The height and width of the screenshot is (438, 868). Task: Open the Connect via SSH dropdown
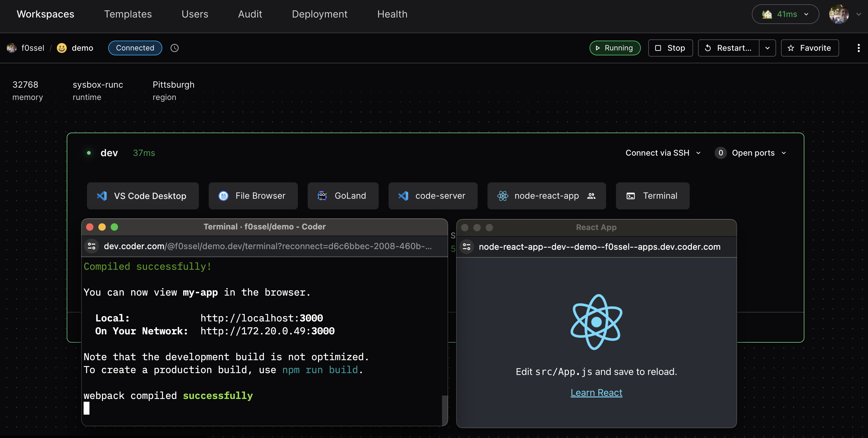point(662,153)
